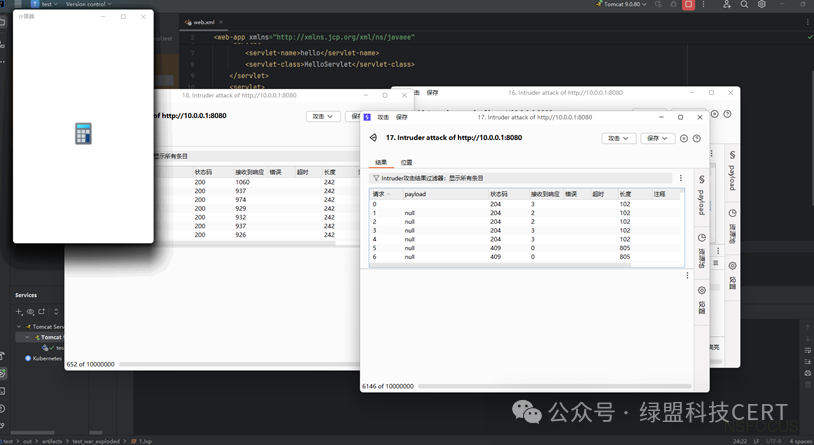The height and width of the screenshot is (445, 814).
Task: Click the funnel filter icon in Intruder results filter
Action: click(x=376, y=178)
